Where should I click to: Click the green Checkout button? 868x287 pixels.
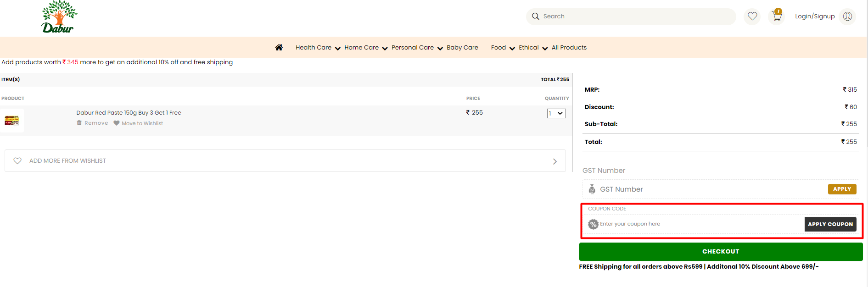721,252
